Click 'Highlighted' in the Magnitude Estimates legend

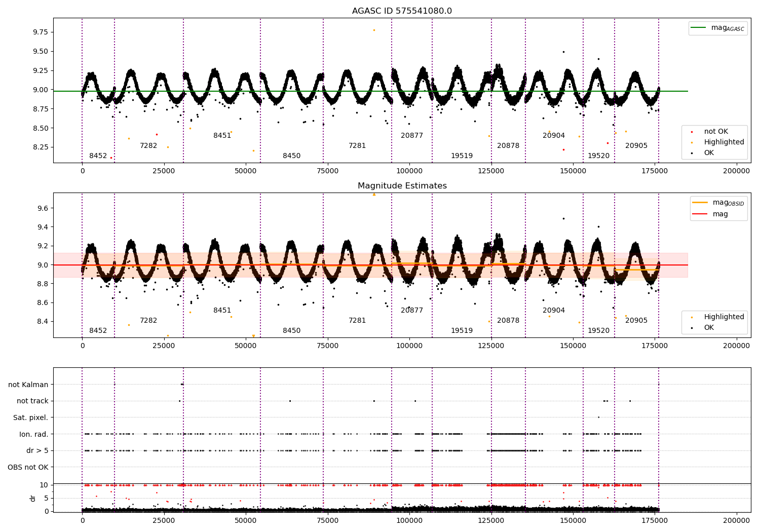coord(724,317)
